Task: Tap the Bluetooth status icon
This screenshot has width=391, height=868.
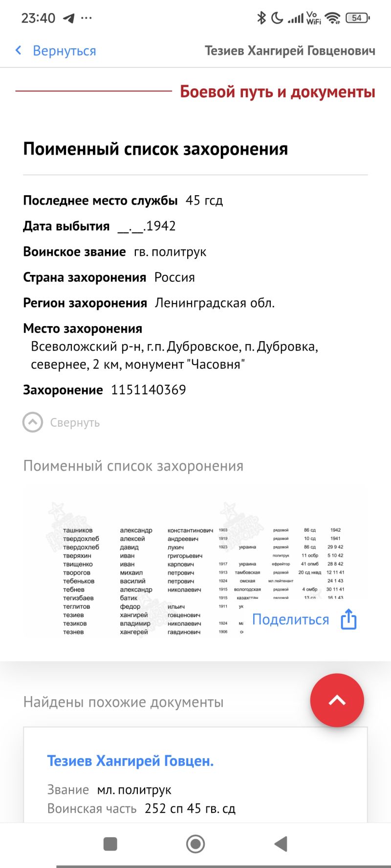Action: [x=261, y=18]
